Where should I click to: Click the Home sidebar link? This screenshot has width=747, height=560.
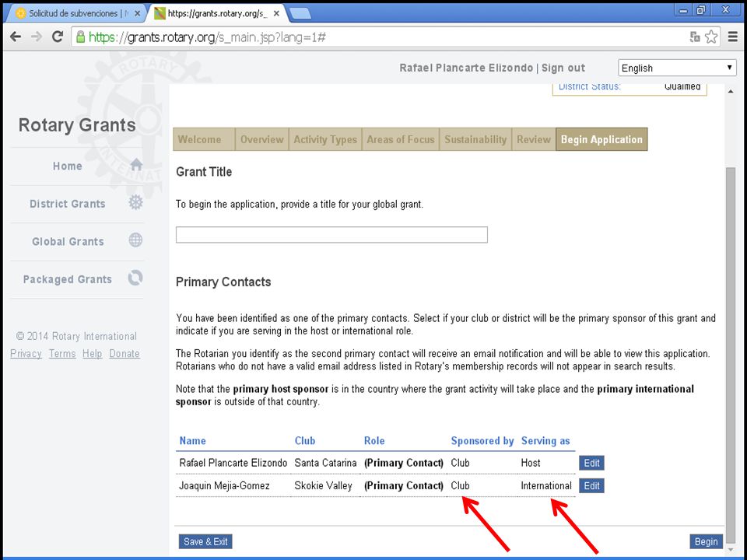click(68, 166)
